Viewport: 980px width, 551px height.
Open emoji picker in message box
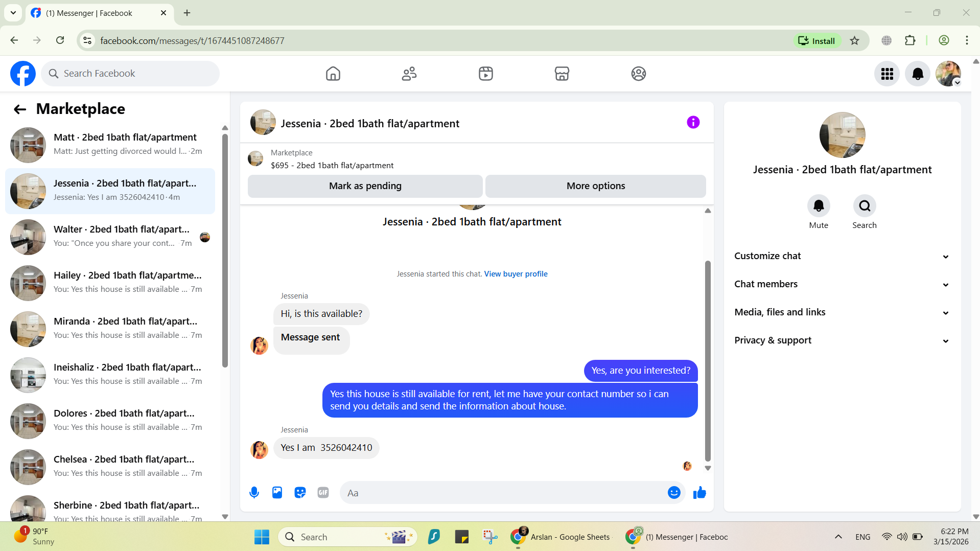tap(674, 493)
